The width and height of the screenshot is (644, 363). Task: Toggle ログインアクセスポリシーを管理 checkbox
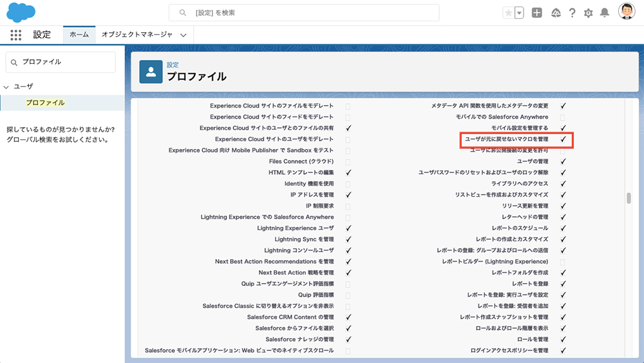(563, 350)
